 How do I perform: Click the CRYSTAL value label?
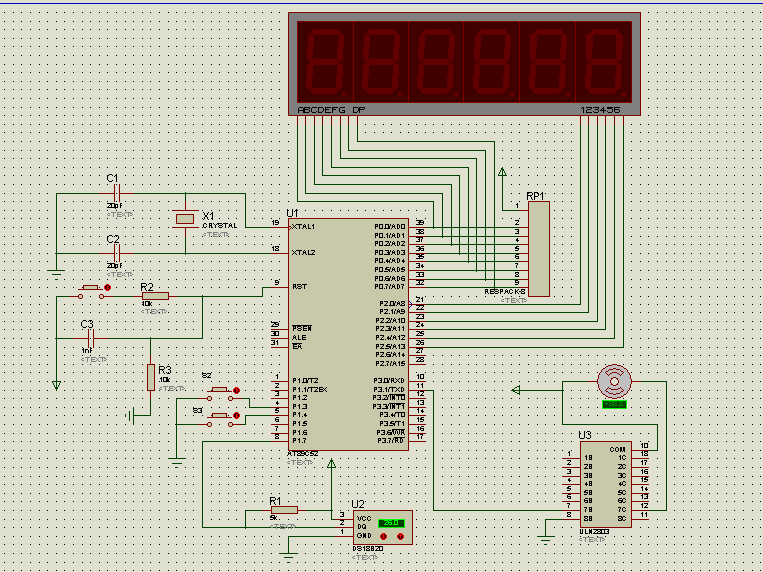[220, 225]
